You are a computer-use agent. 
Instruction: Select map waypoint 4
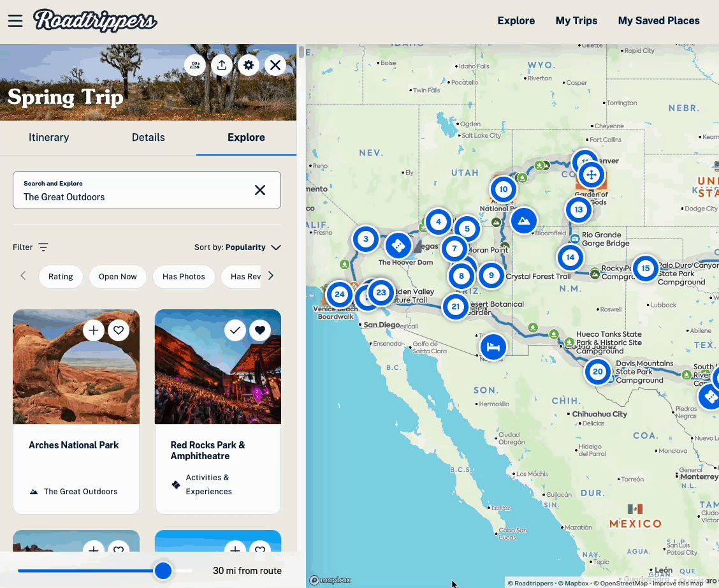coord(439,222)
